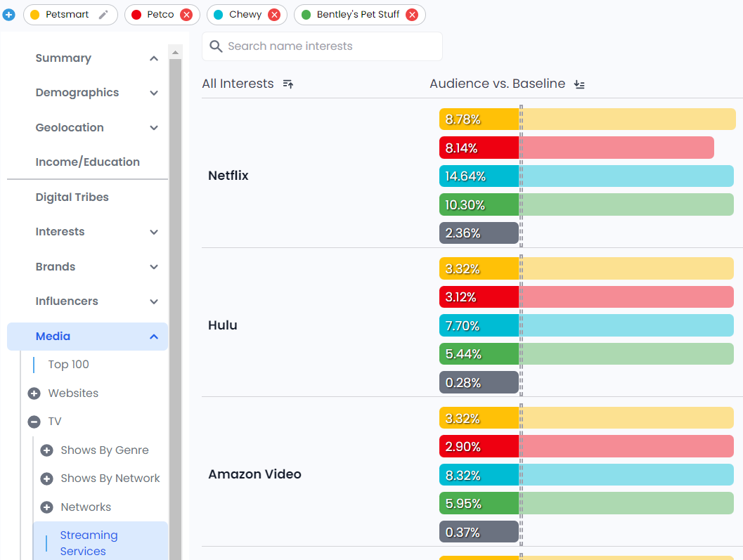Click the search magnifier icon
Image resolution: width=743 pixels, height=560 pixels.
click(x=216, y=46)
